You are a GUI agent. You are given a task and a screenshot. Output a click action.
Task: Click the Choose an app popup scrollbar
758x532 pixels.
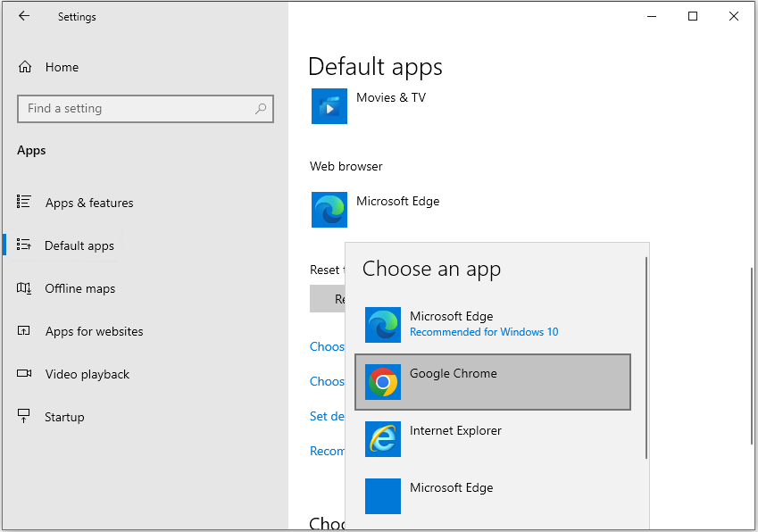coord(646,358)
